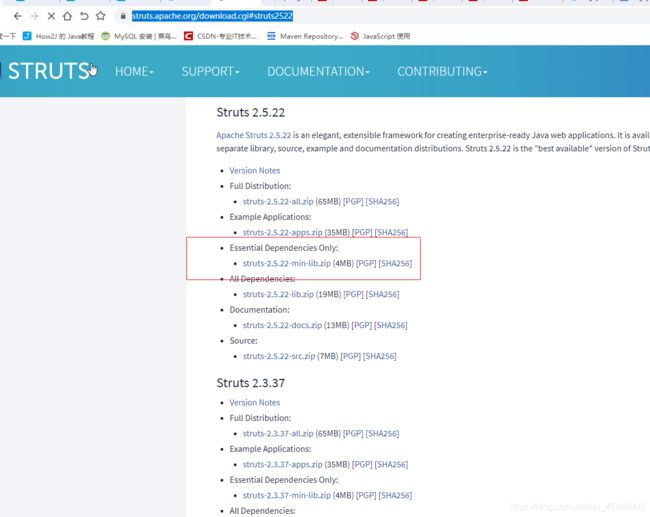Open PGP link for struts-2.3.37-min-lib.zip

[366, 495]
